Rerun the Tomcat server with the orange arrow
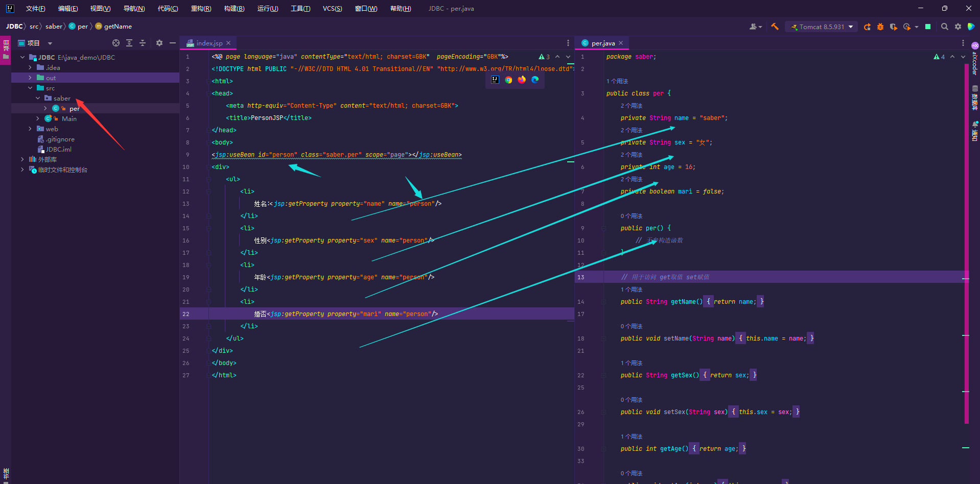 [x=867, y=27]
